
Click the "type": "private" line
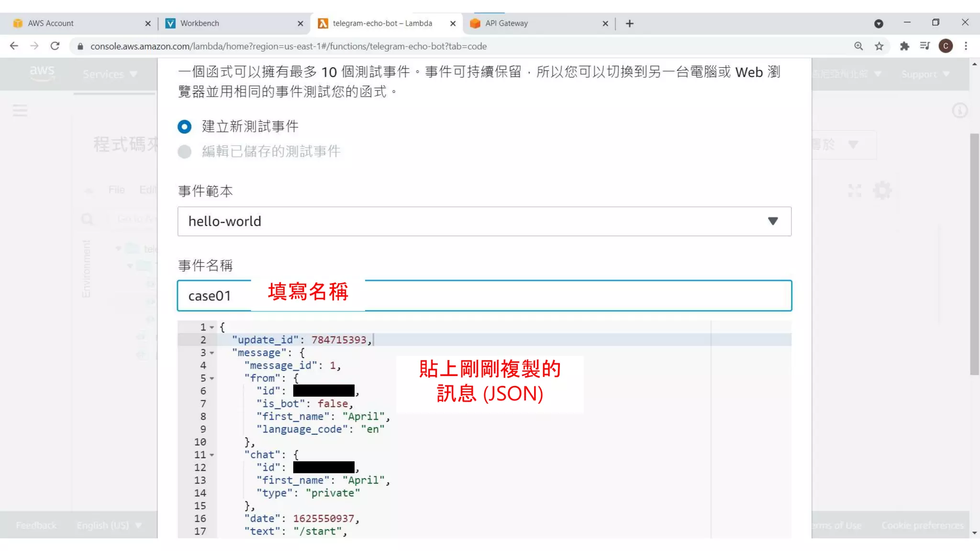click(x=308, y=493)
